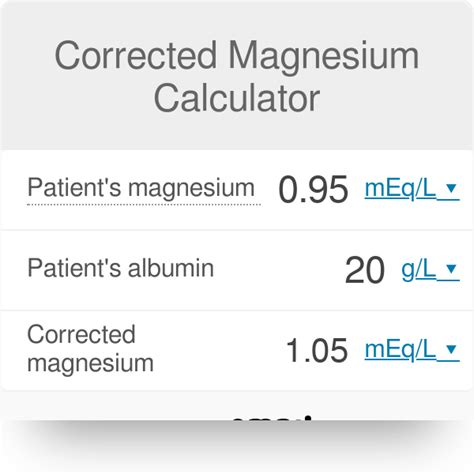The height and width of the screenshot is (474, 474).
Task: Select the 0.95 patient's magnesium value field
Action: click(x=313, y=189)
